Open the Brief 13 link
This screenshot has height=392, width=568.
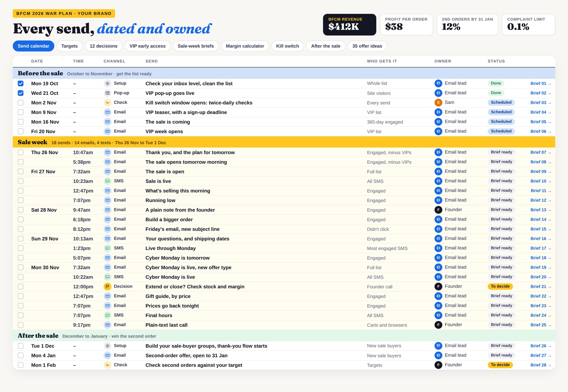540,210
